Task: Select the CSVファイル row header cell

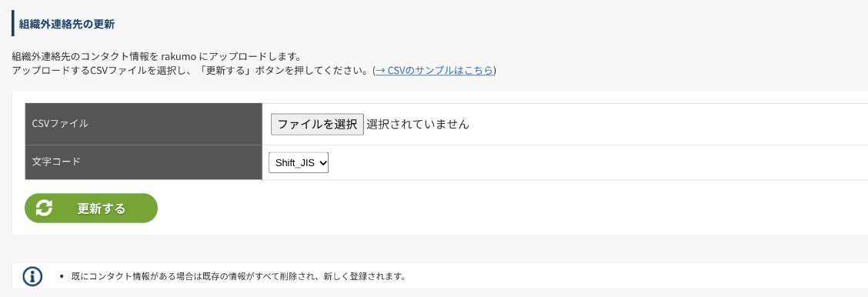Action: (143, 124)
